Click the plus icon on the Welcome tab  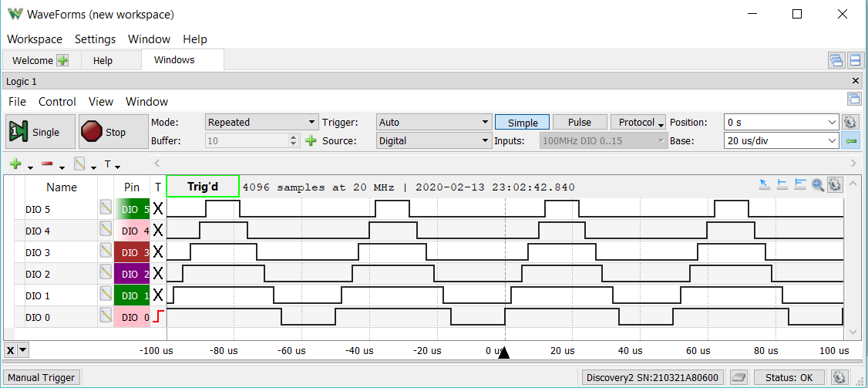coord(62,60)
